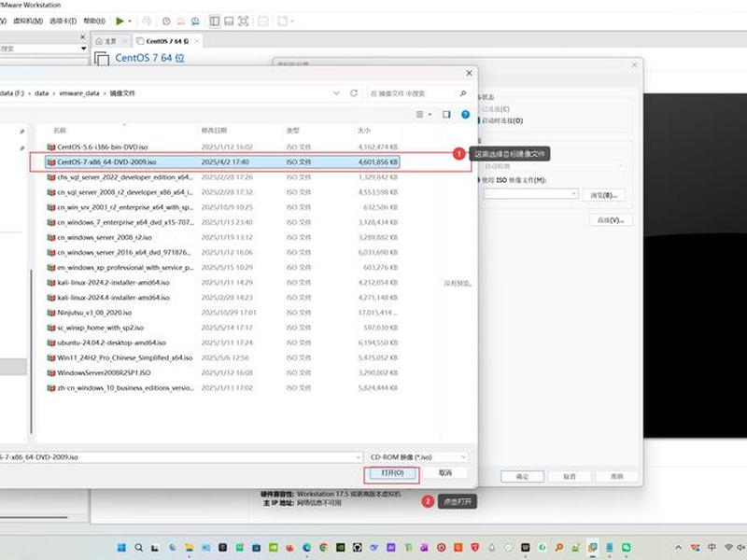
Task: Cancel the file open dialog
Action: (x=445, y=473)
